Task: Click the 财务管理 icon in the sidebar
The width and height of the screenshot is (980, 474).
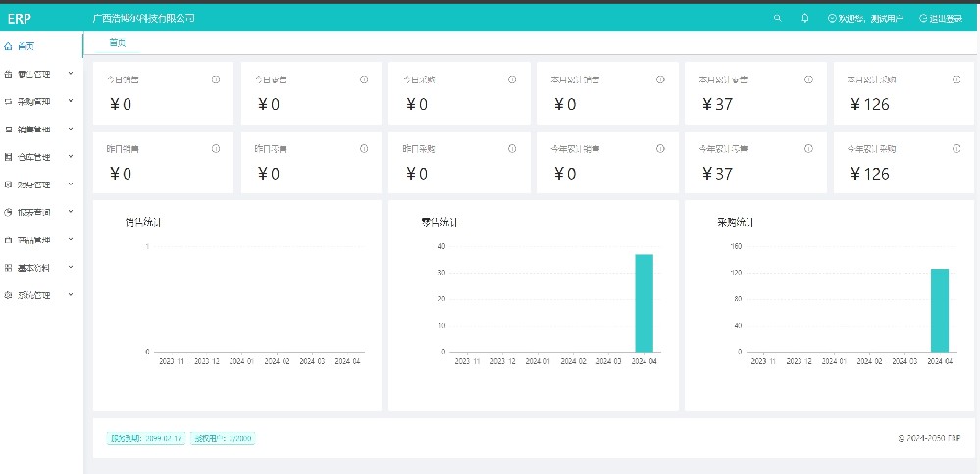Action: coord(8,184)
